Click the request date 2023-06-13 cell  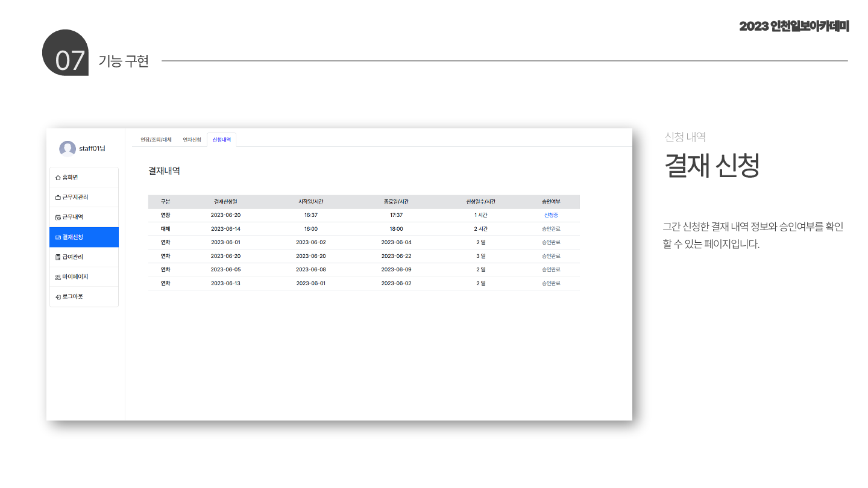tap(225, 283)
